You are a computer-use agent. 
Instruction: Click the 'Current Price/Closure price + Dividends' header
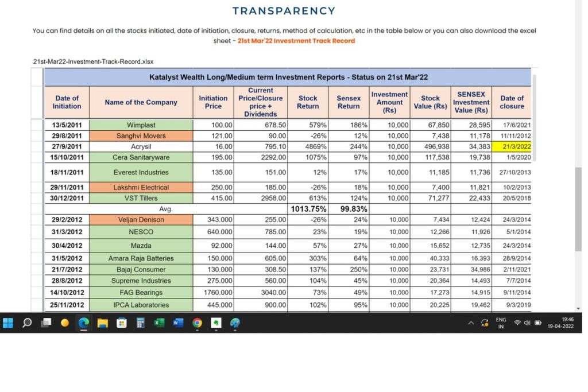click(261, 102)
